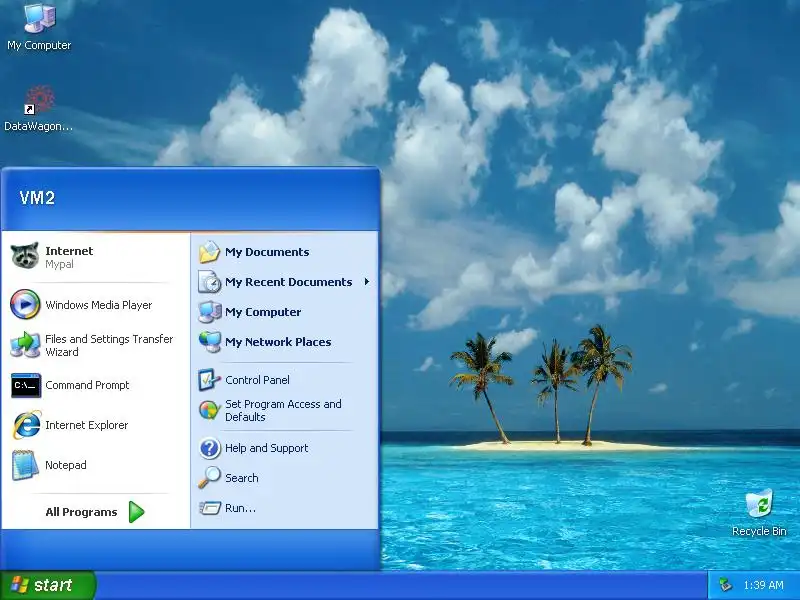The width and height of the screenshot is (800, 600).
Task: Click the Control Panel icon
Action: 209,380
